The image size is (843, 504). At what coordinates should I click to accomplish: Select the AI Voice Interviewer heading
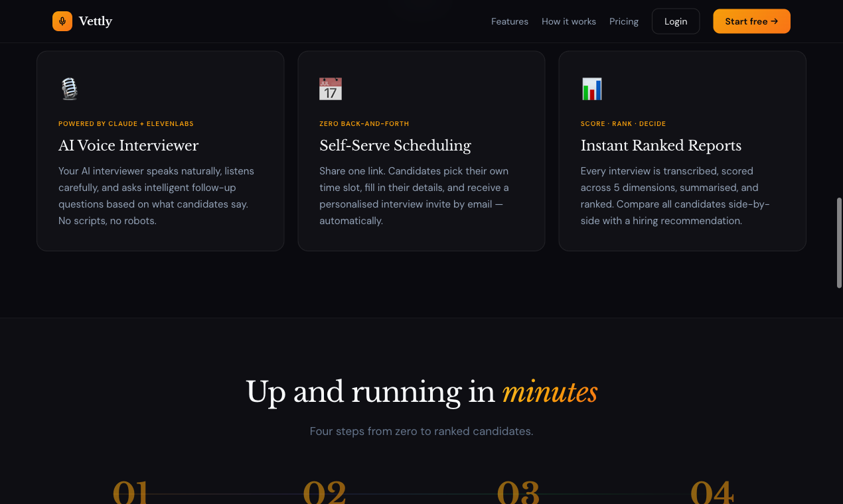click(129, 146)
